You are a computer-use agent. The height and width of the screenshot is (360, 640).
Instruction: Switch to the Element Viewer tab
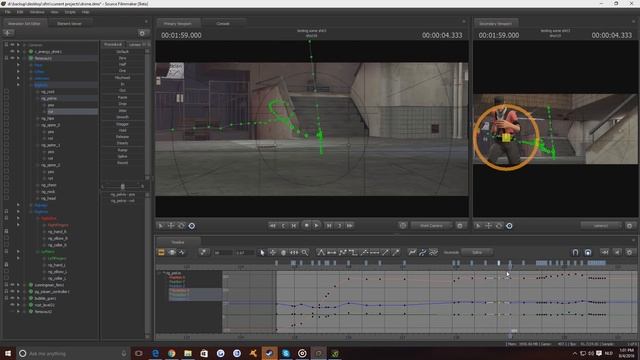69,24
